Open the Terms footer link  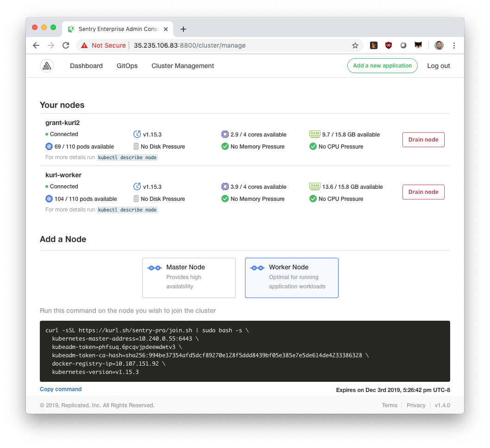tap(389, 405)
